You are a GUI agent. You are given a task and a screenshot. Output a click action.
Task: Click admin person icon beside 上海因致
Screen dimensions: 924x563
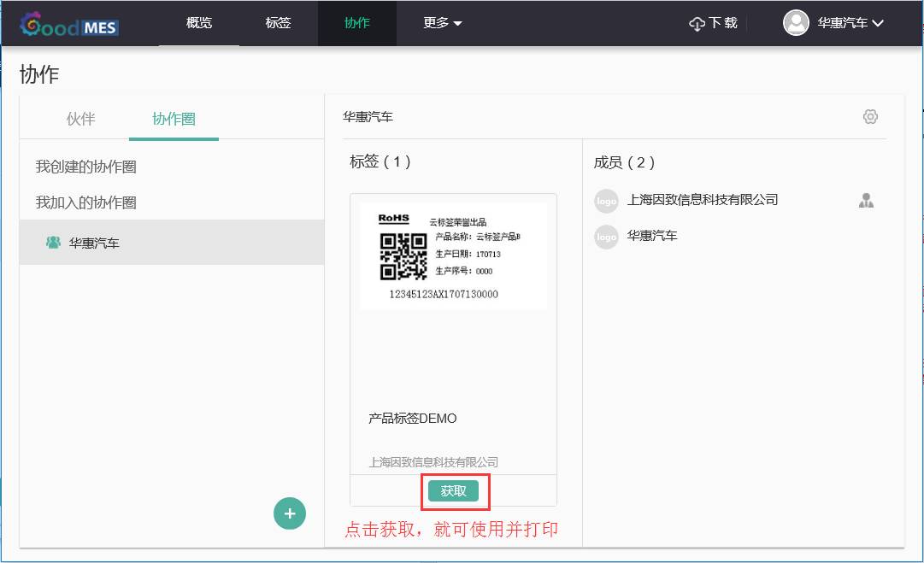[x=866, y=201]
